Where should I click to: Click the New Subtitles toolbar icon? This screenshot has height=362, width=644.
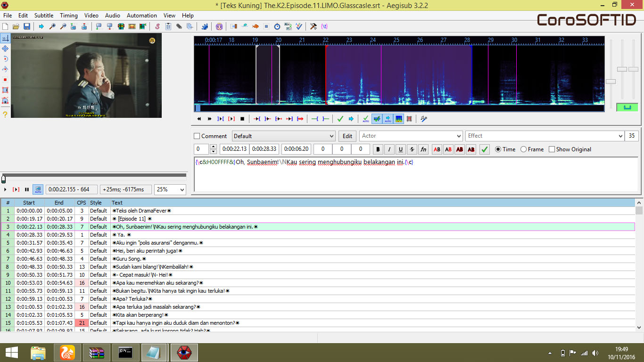click(x=6, y=26)
